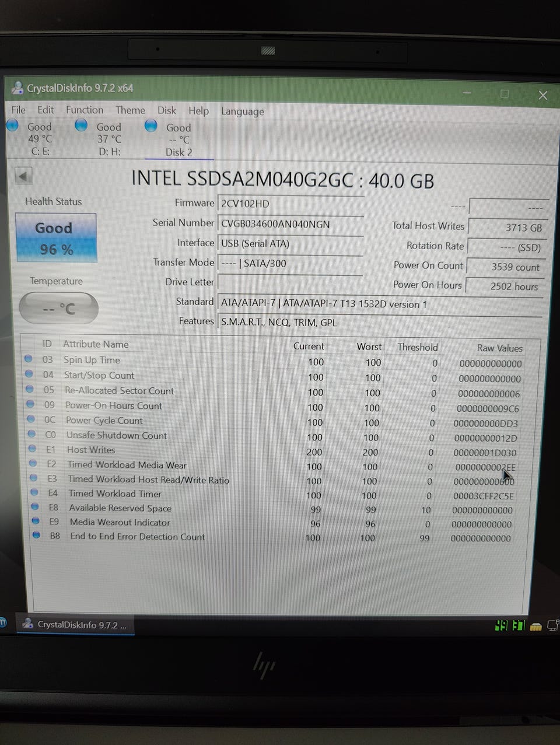Click status dot for Available Reserved Space
This screenshot has height=745, width=560.
click(35, 506)
